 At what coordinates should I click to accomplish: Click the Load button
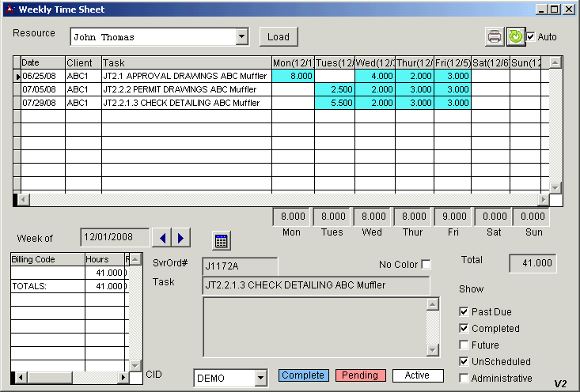pos(279,36)
